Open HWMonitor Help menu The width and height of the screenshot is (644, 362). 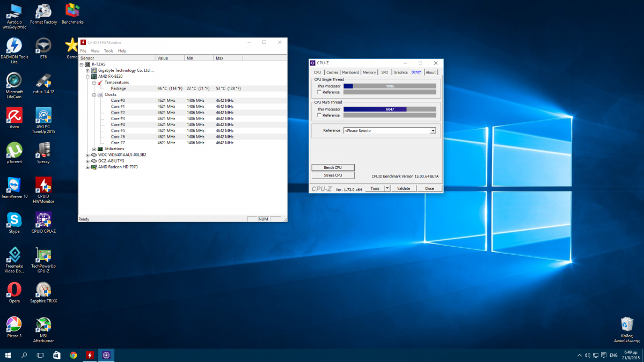pyautogui.click(x=122, y=51)
